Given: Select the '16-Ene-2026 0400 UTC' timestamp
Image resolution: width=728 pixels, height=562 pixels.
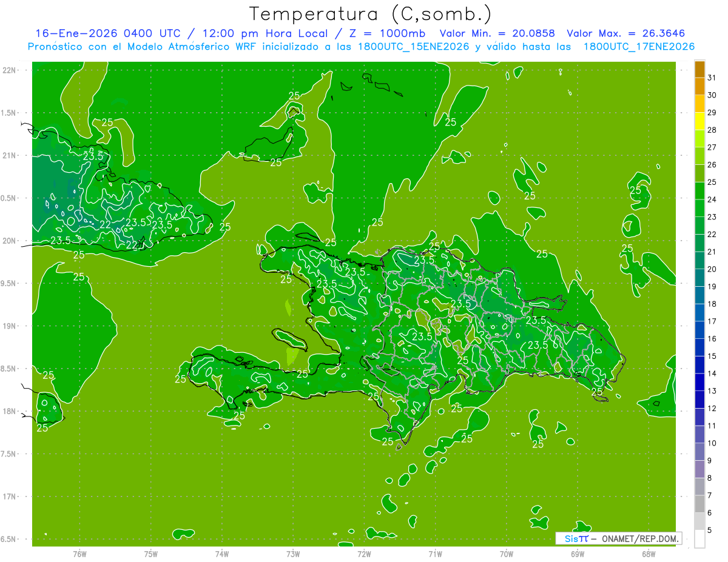Looking at the screenshot, I should [107, 33].
